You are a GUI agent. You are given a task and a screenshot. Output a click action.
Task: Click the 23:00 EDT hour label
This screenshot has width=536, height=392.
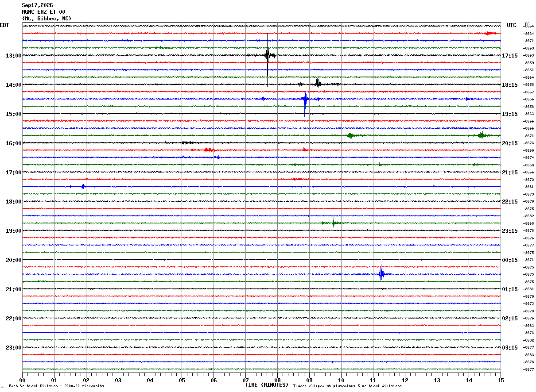coord(13,348)
